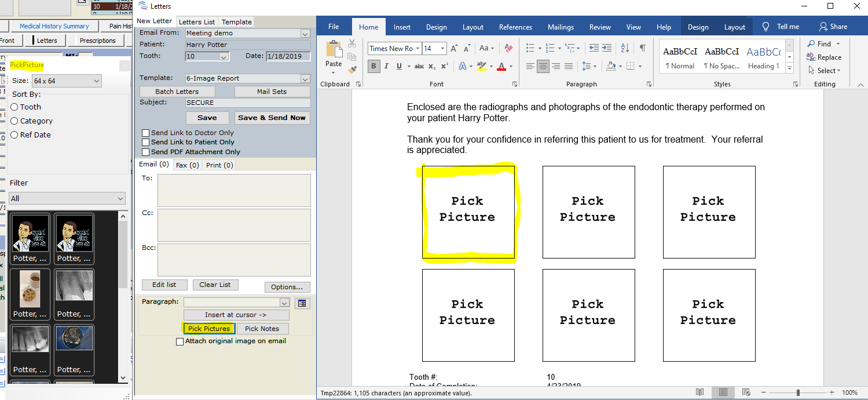Check Attach original image on email

(180, 341)
